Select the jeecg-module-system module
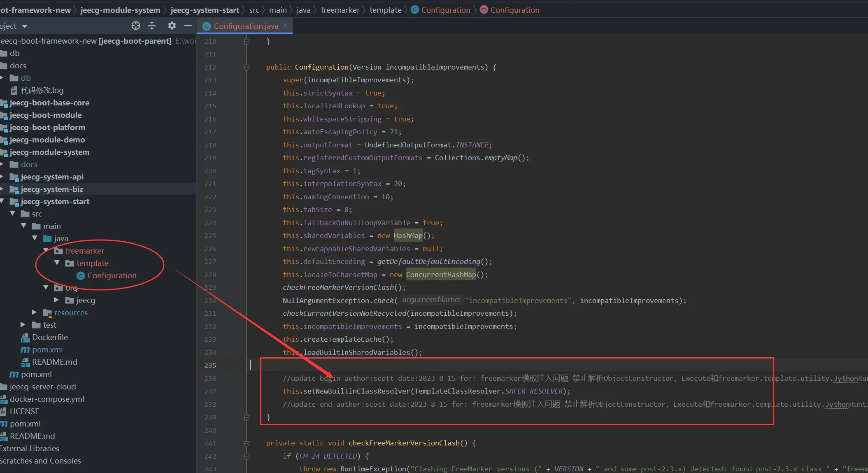Image resolution: width=868 pixels, height=473 pixels. pyautogui.click(x=49, y=151)
